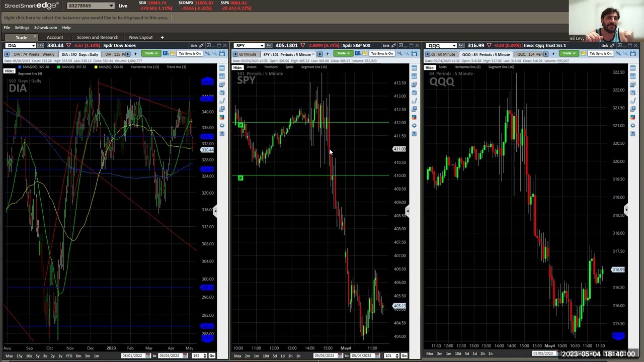The height and width of the screenshot is (362, 644).
Task: Toggle Tab Sync in SPY chart
Action: pos(382,53)
